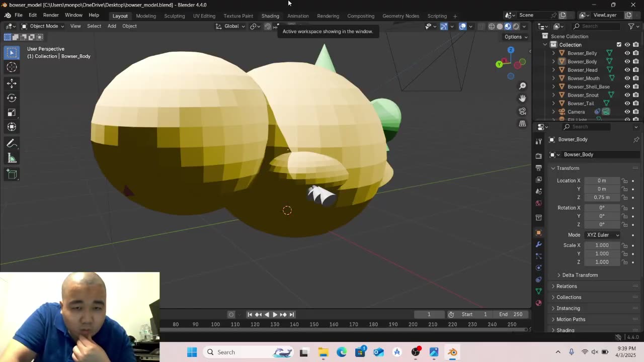Open the File menu

[x=18, y=15]
